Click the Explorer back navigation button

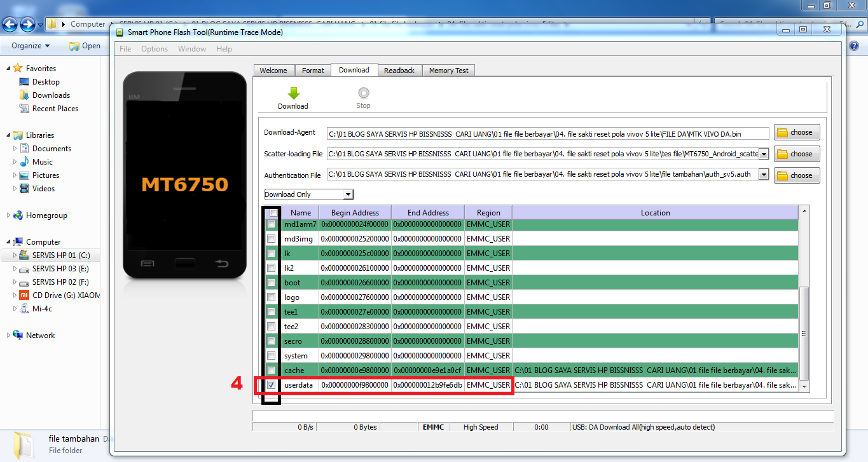coord(10,25)
